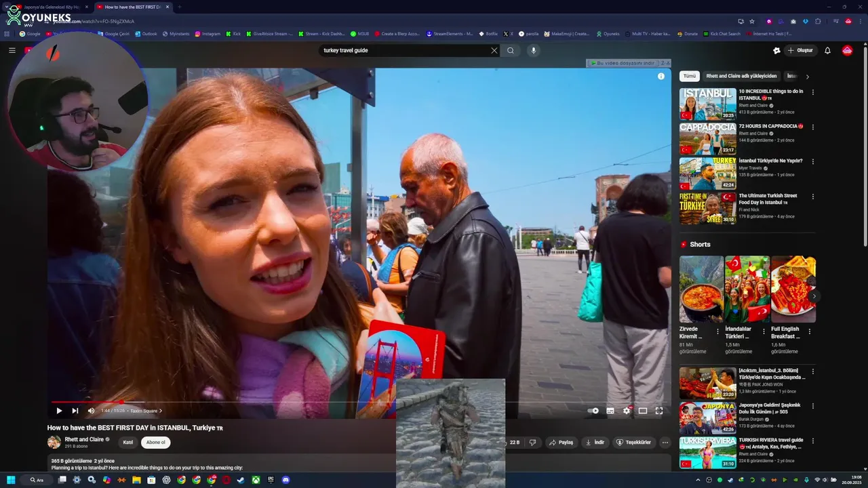The width and height of the screenshot is (868, 488).
Task: Open the YouTube hamburger guide menu
Action: 12,50
